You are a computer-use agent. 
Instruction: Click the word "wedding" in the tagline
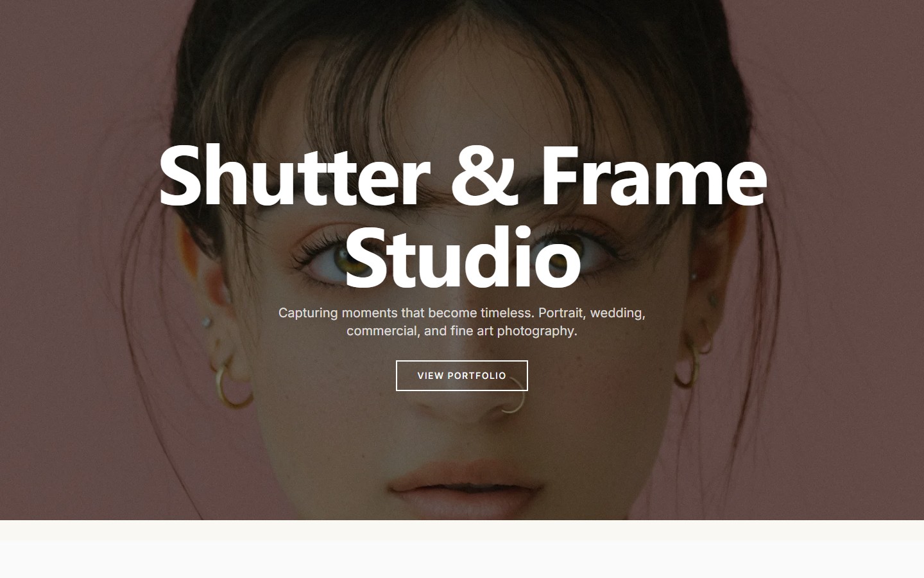617,313
